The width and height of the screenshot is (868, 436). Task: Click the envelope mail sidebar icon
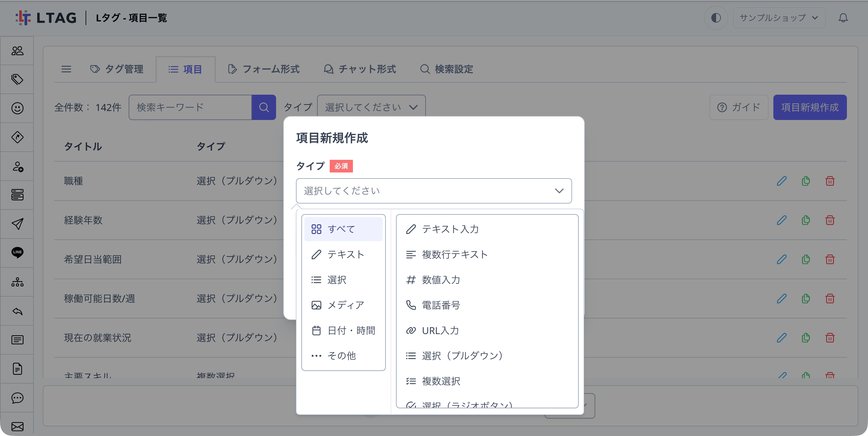click(17, 426)
